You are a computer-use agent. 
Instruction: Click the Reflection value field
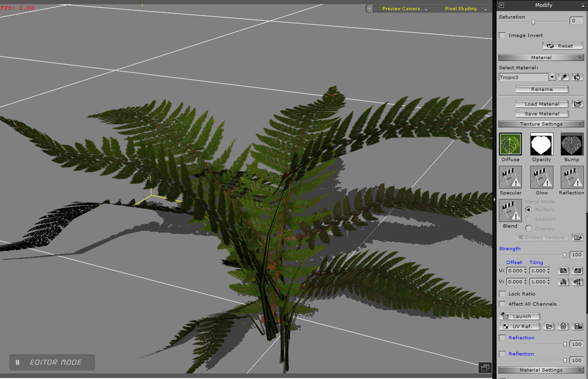[576, 360]
